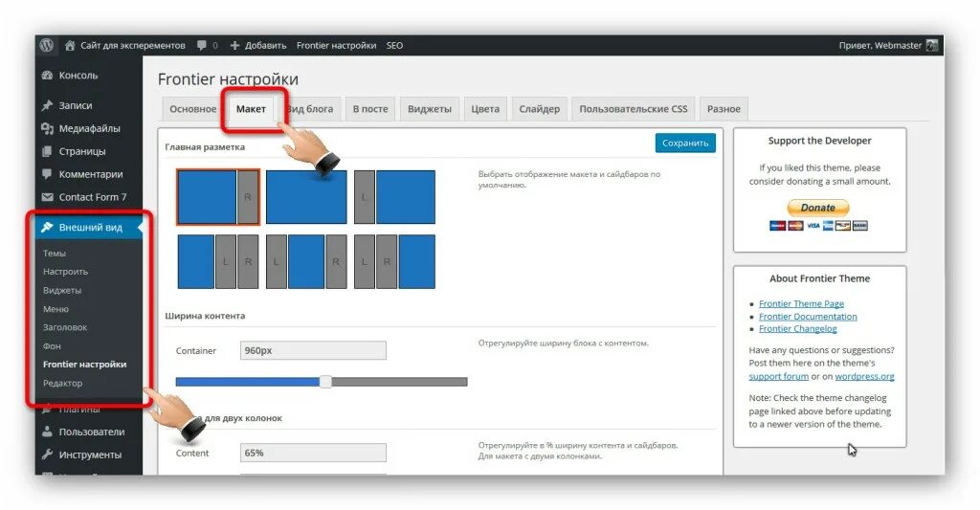Click the Инструменты wrench icon
This screenshot has width=980, height=510.
47,455
